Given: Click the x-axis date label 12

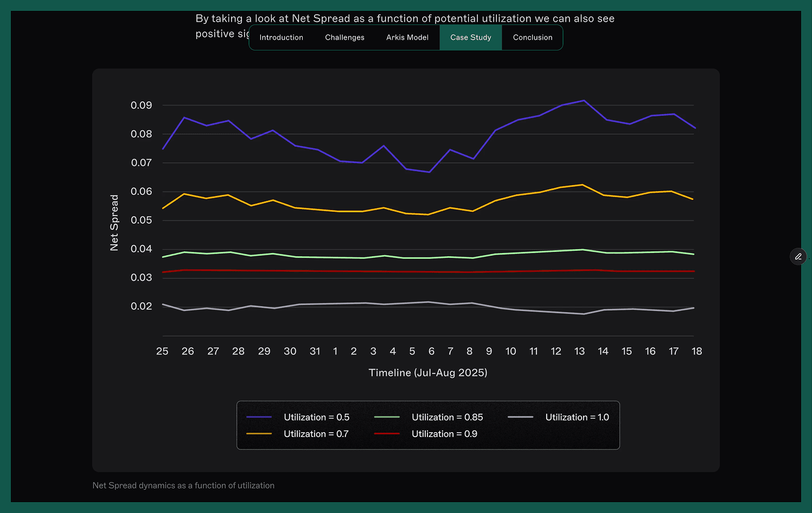Looking at the screenshot, I should pos(556,351).
